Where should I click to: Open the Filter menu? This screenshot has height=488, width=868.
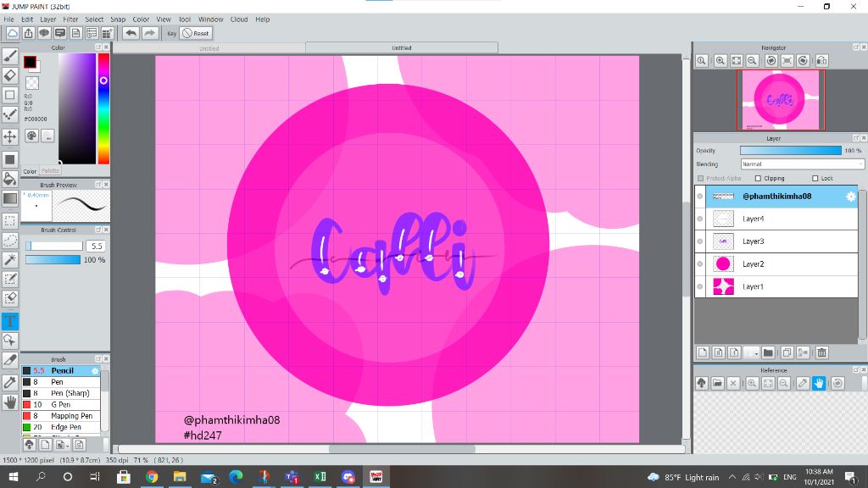(x=70, y=19)
